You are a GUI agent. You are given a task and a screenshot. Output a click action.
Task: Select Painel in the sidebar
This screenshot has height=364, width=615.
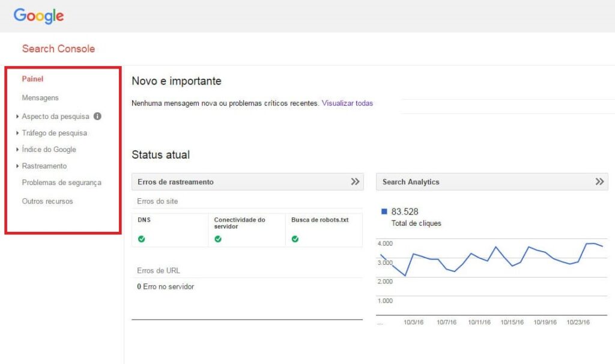click(x=32, y=79)
